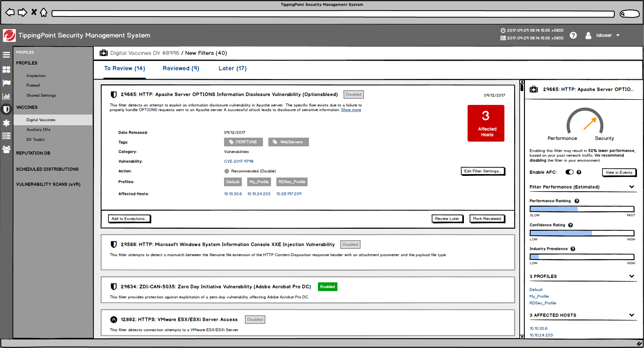Screen dimensions: 644x348
Task: Open SCHEDULED DISTRIBUTIONS section
Action: (x=47, y=169)
